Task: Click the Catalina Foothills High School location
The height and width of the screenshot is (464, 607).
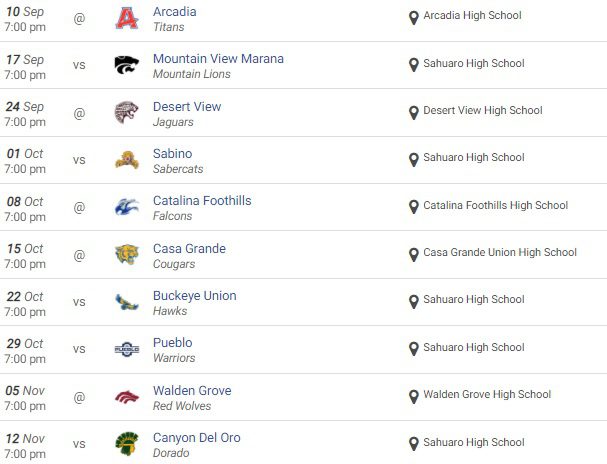Action: (x=496, y=206)
